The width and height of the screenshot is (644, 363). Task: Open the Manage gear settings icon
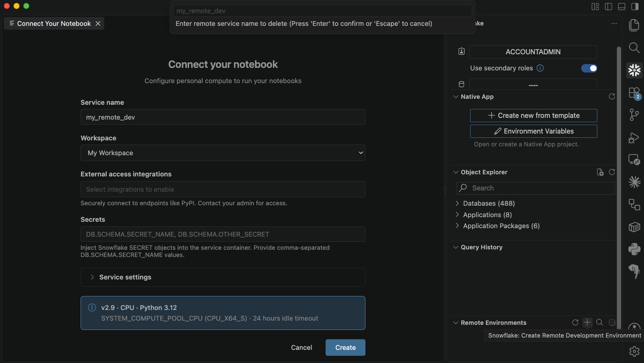(x=634, y=351)
